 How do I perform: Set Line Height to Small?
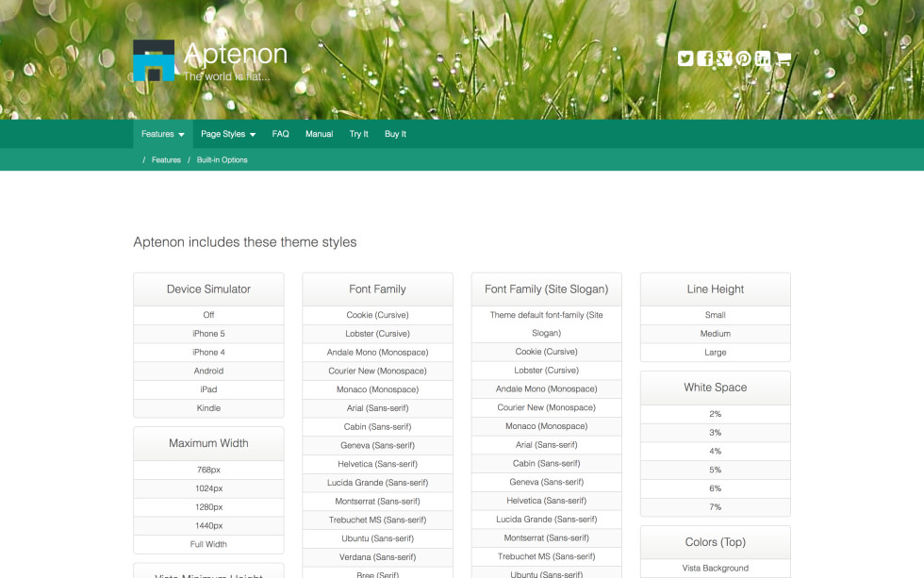(x=716, y=315)
